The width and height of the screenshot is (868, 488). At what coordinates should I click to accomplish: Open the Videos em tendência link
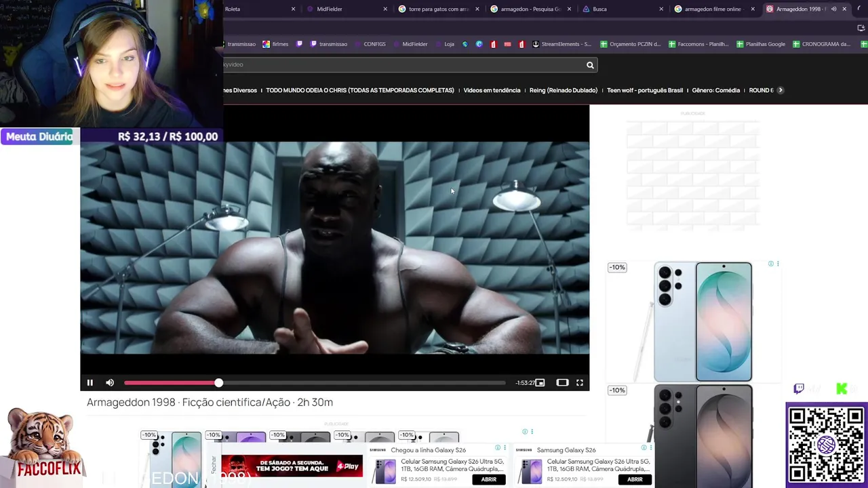tap(492, 90)
